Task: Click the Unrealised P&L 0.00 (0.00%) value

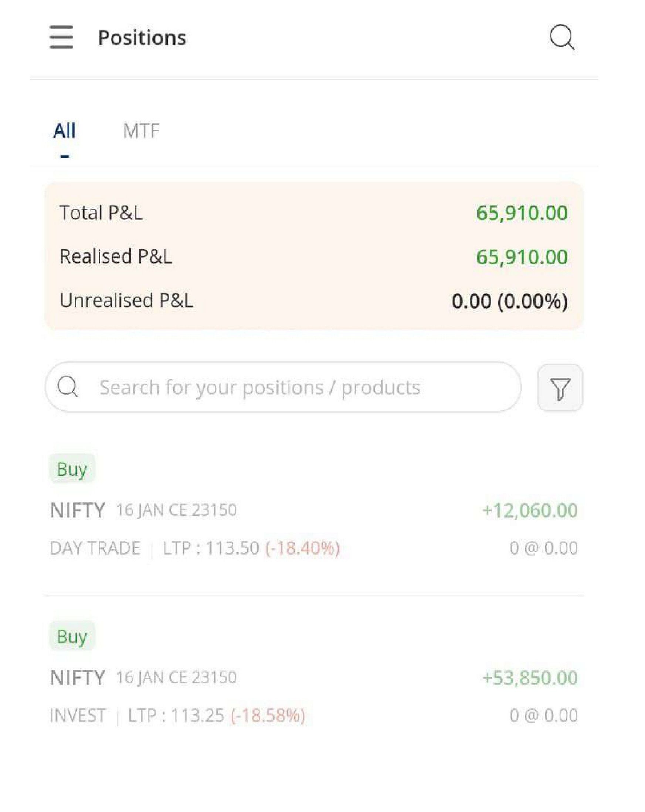Action: click(510, 301)
